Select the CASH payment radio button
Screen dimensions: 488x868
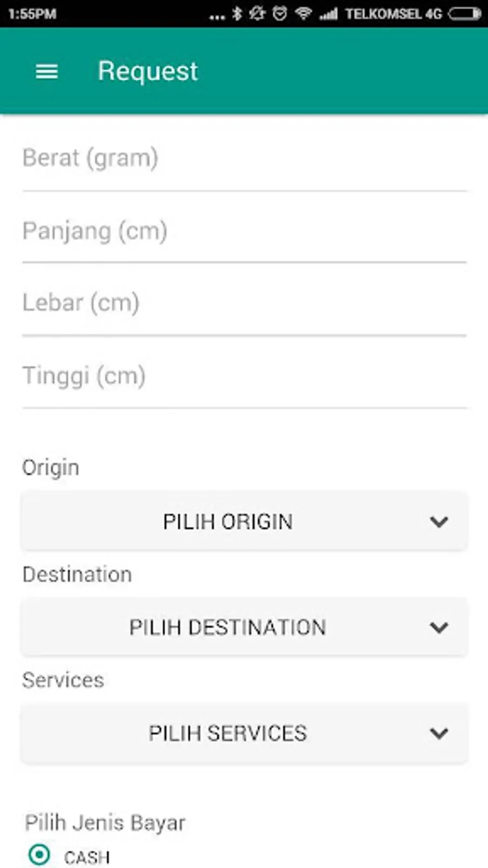[39, 855]
